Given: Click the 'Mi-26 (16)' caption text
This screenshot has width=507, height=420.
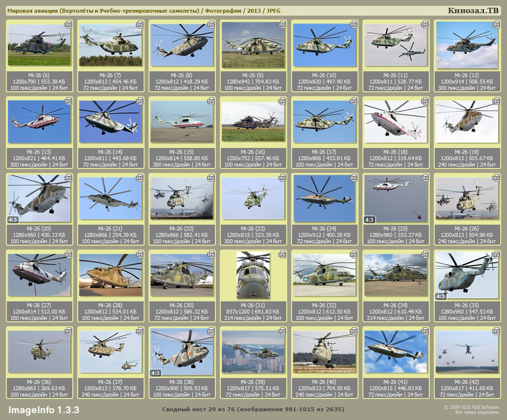Looking at the screenshot, I should click(x=253, y=152).
